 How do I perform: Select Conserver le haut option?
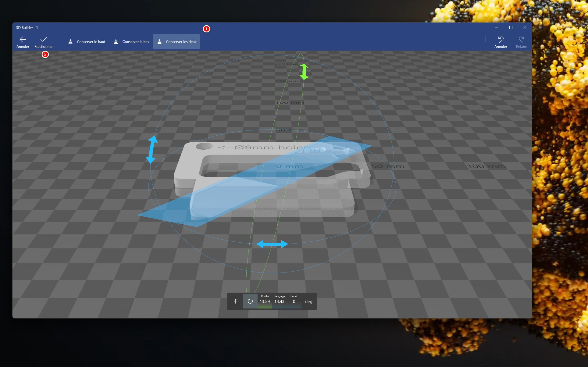(x=87, y=42)
